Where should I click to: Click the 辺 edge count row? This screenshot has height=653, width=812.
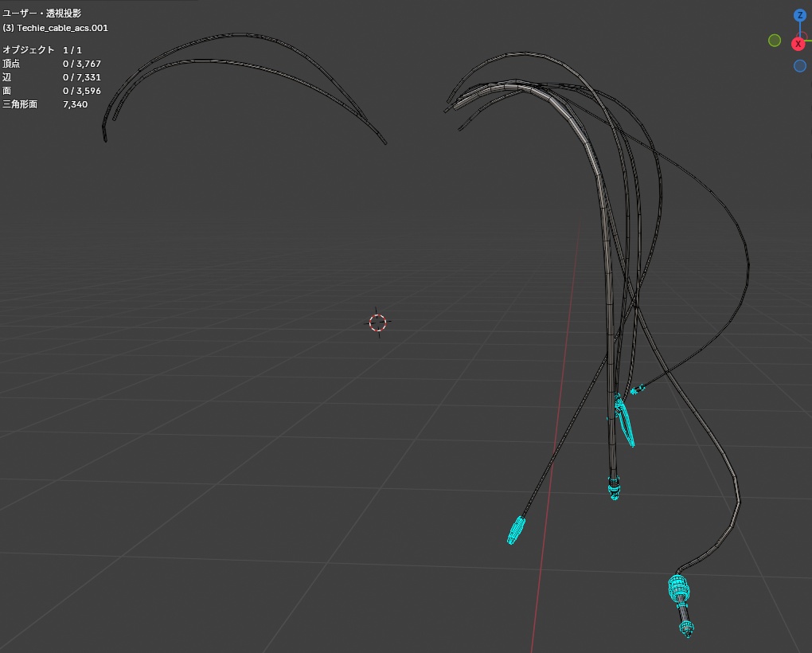[x=52, y=77]
